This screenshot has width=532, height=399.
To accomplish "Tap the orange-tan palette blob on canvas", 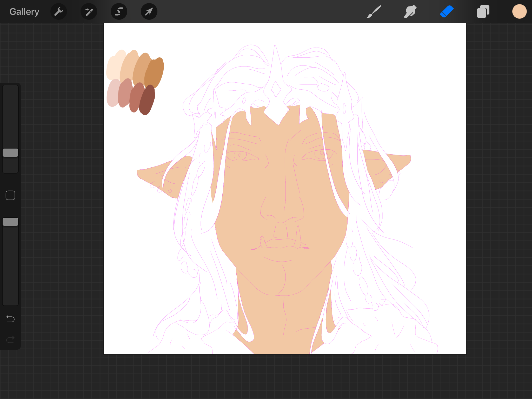I will click(x=155, y=73).
